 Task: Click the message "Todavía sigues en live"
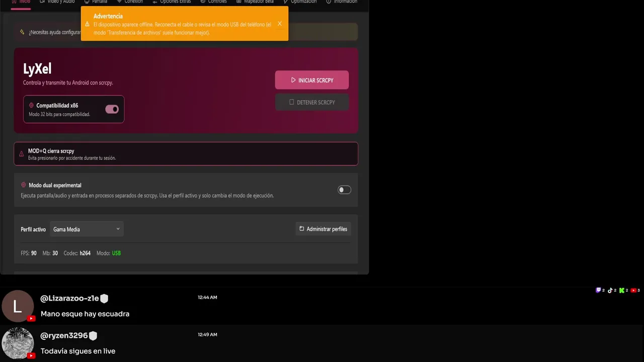tap(78, 351)
